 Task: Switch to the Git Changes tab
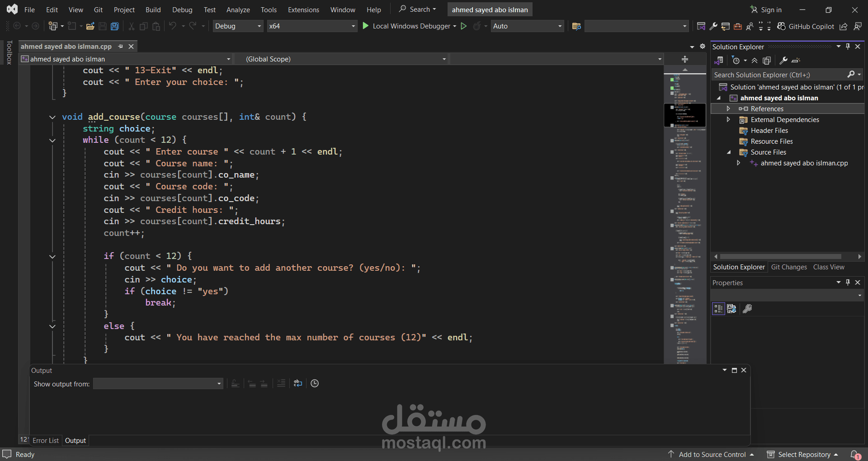pyautogui.click(x=789, y=267)
